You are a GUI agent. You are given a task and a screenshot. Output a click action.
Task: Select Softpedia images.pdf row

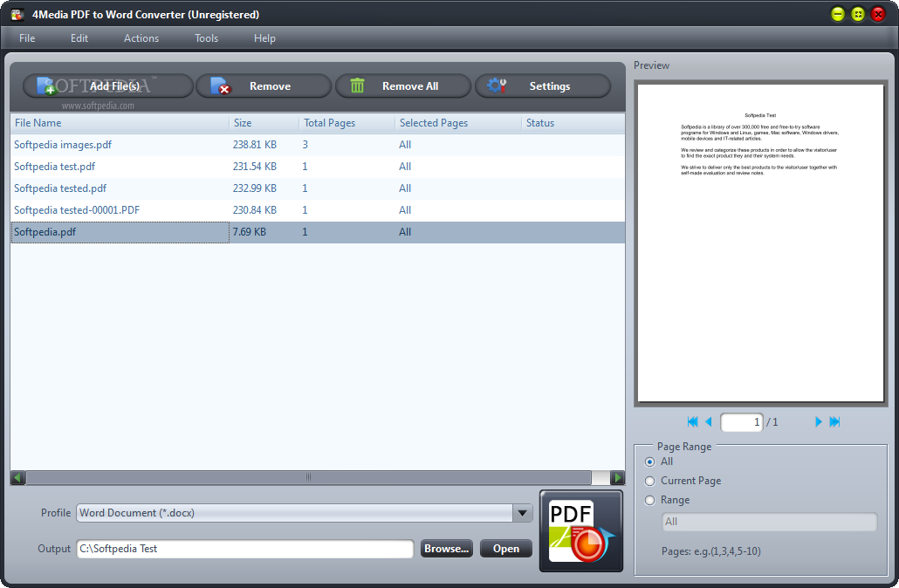tap(318, 145)
